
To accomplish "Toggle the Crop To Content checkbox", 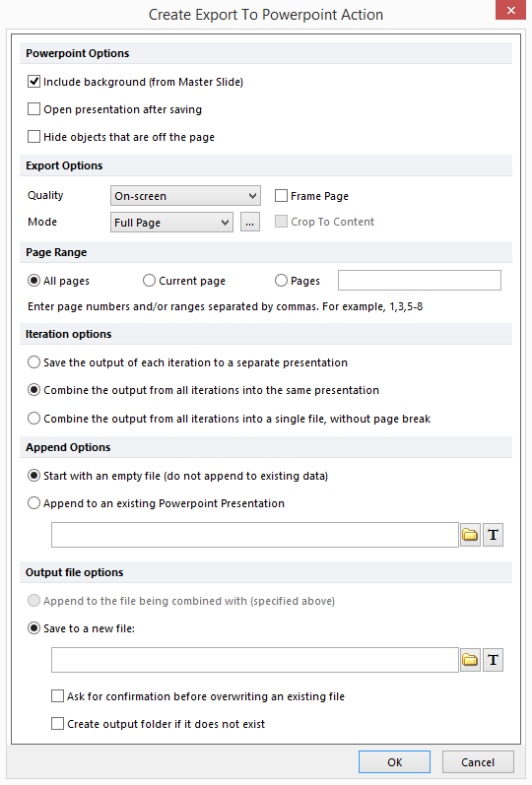I will (x=281, y=222).
